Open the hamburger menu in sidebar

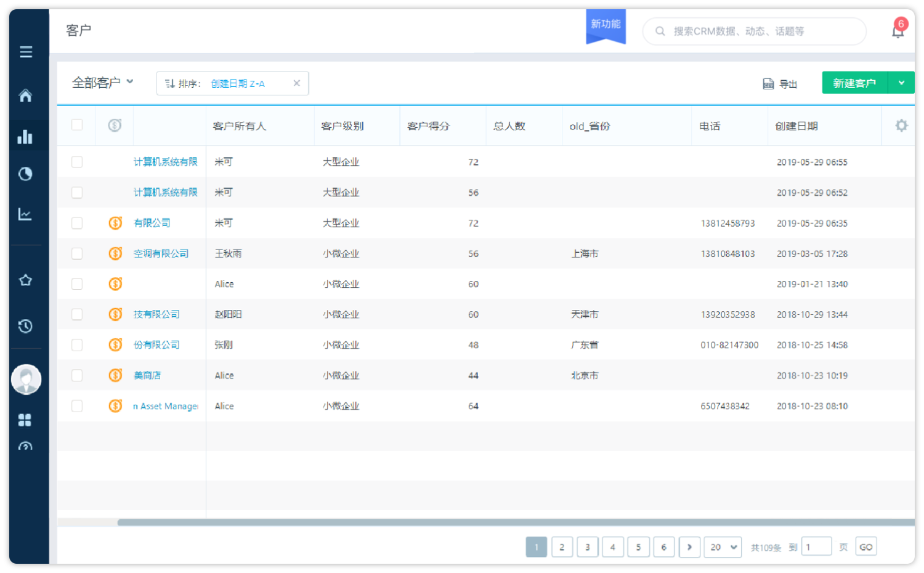(26, 52)
